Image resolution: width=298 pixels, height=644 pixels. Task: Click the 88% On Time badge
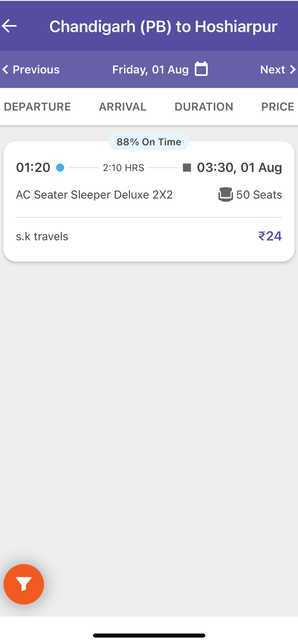(x=149, y=142)
